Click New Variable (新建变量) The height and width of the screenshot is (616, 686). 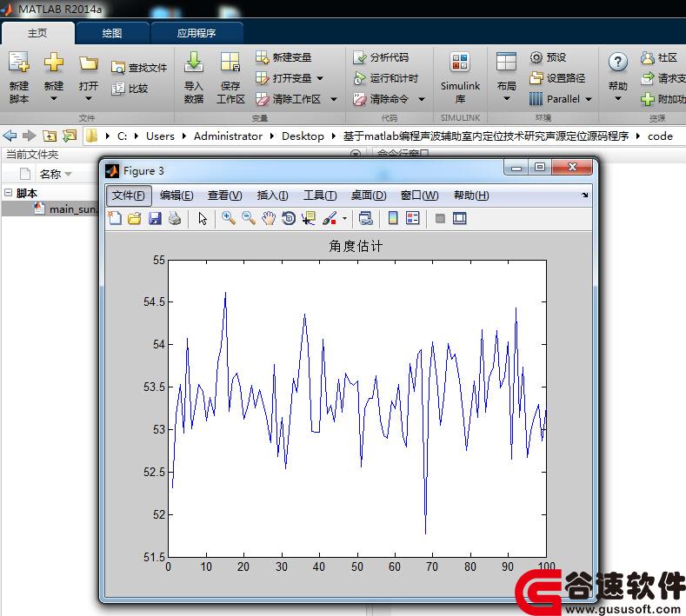[283, 57]
